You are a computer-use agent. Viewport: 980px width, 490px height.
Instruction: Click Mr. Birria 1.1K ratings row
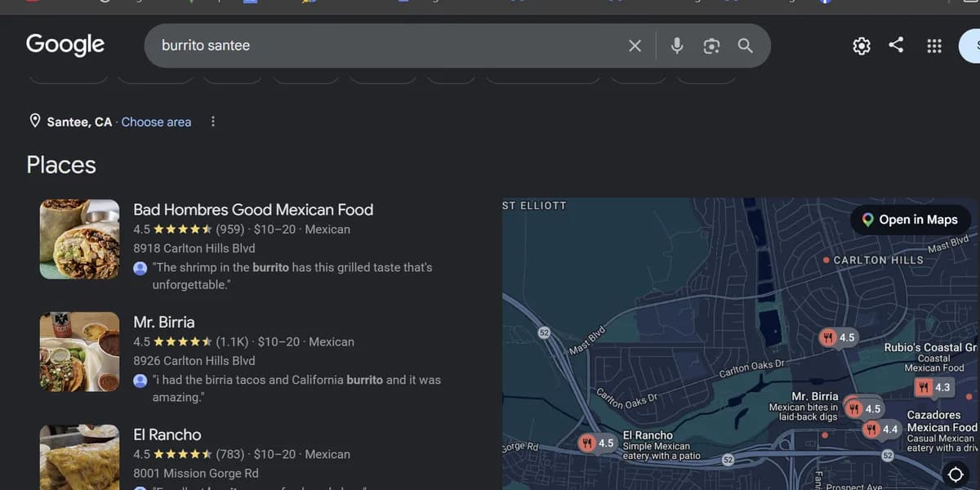[x=243, y=342]
